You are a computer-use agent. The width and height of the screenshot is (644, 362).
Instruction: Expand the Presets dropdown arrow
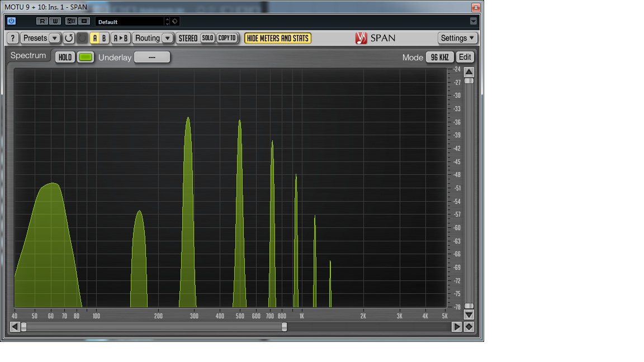55,38
